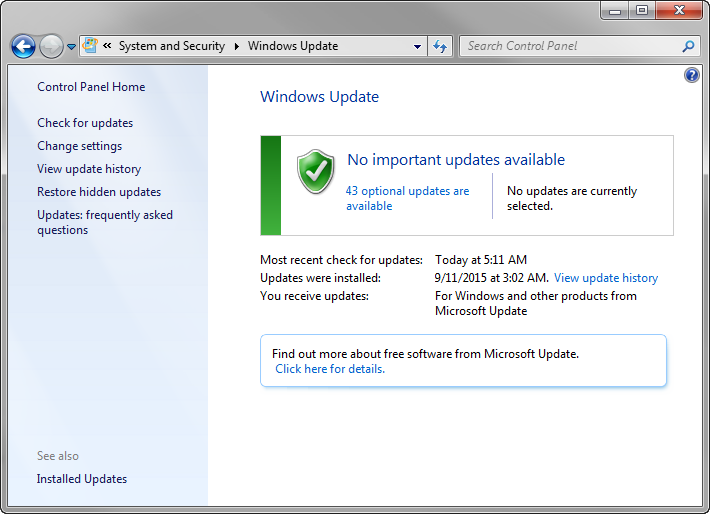The height and width of the screenshot is (514, 710).
Task: Refresh the page with the refresh icon
Action: pyautogui.click(x=440, y=46)
